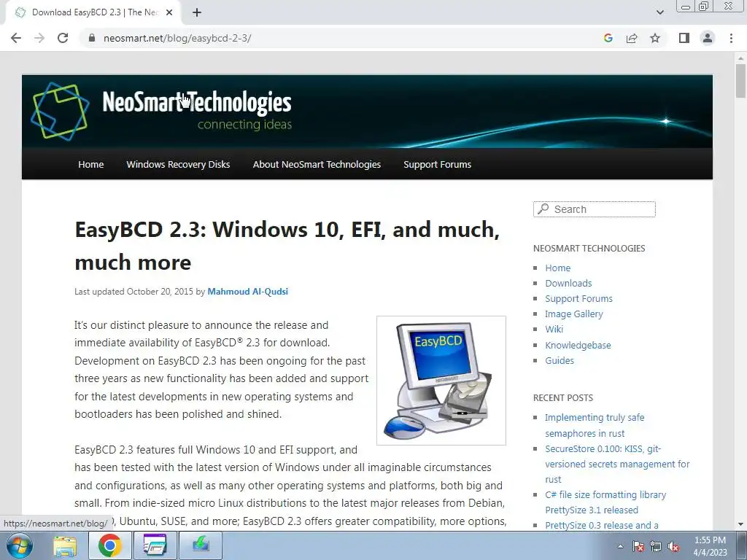Expand the tab search chevron
747x560 pixels.
(659, 13)
